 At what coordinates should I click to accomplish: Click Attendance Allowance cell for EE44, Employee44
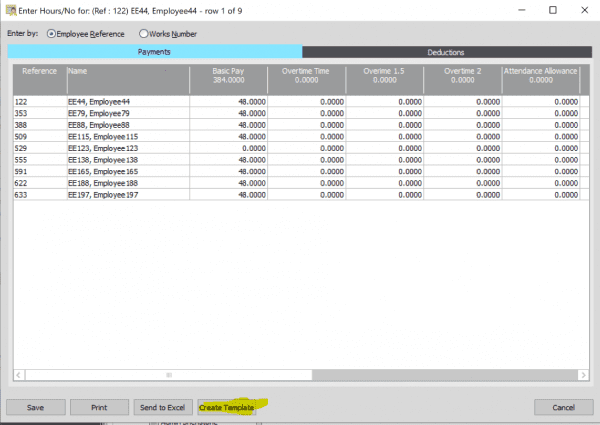541,102
